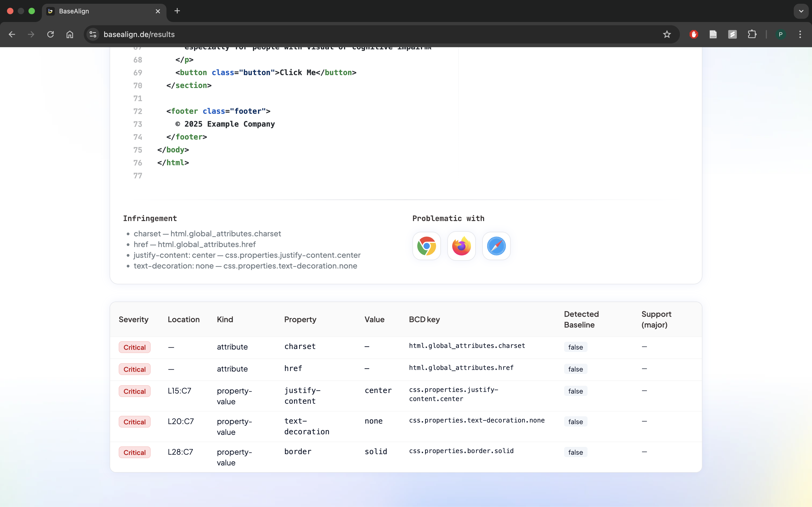The image size is (812, 507).
Task: Expand the tab search dropdown arrow
Action: [x=801, y=11]
